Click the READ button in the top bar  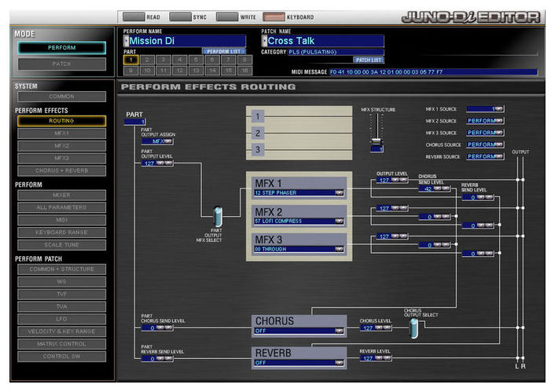click(134, 16)
